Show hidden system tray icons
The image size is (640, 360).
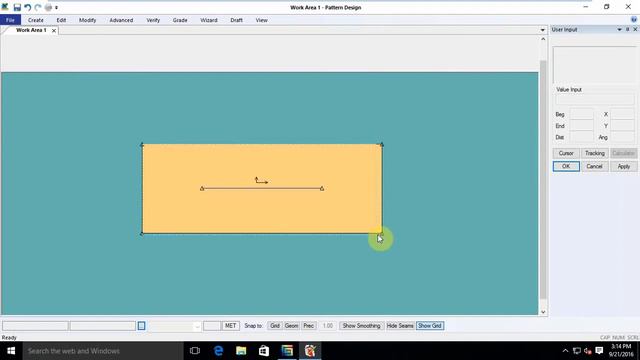[x=565, y=351]
